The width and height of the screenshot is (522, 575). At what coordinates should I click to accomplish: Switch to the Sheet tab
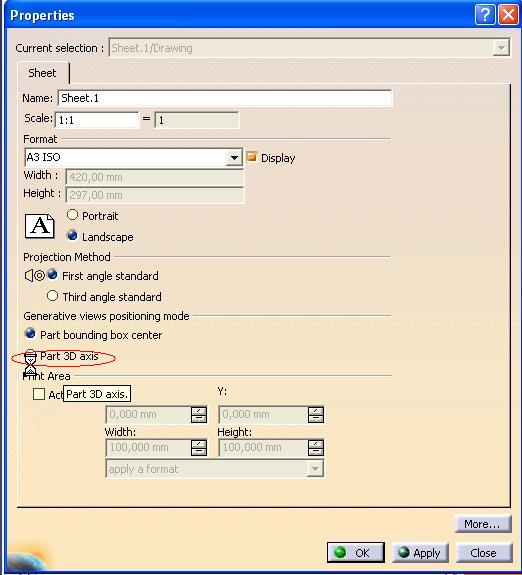[43, 73]
